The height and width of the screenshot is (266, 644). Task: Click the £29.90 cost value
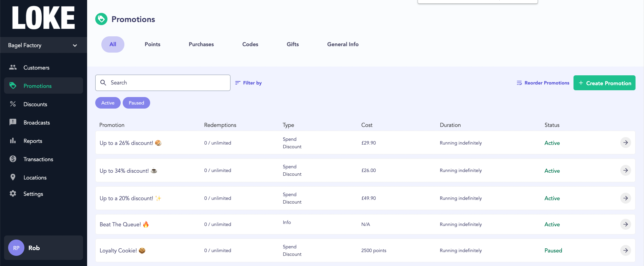pyautogui.click(x=368, y=143)
